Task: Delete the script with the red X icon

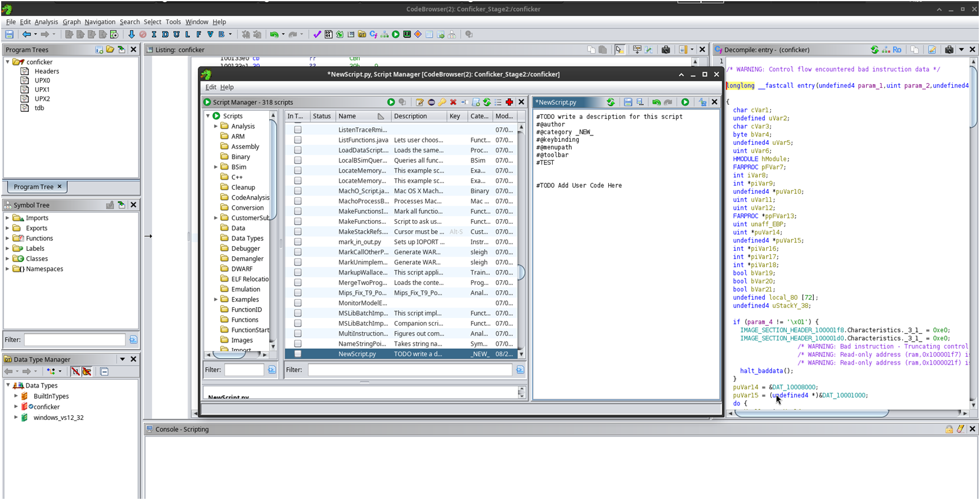Action: tap(453, 102)
